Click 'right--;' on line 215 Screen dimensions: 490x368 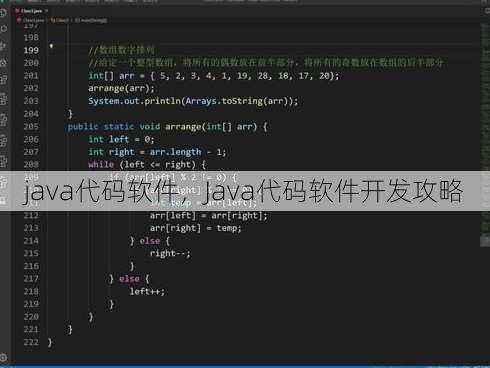point(170,254)
